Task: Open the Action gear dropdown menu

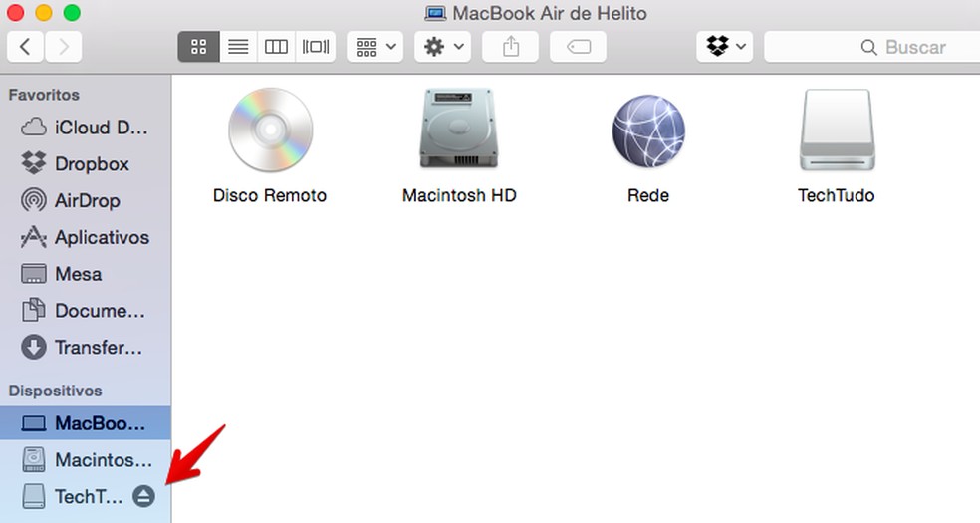Action: point(442,47)
